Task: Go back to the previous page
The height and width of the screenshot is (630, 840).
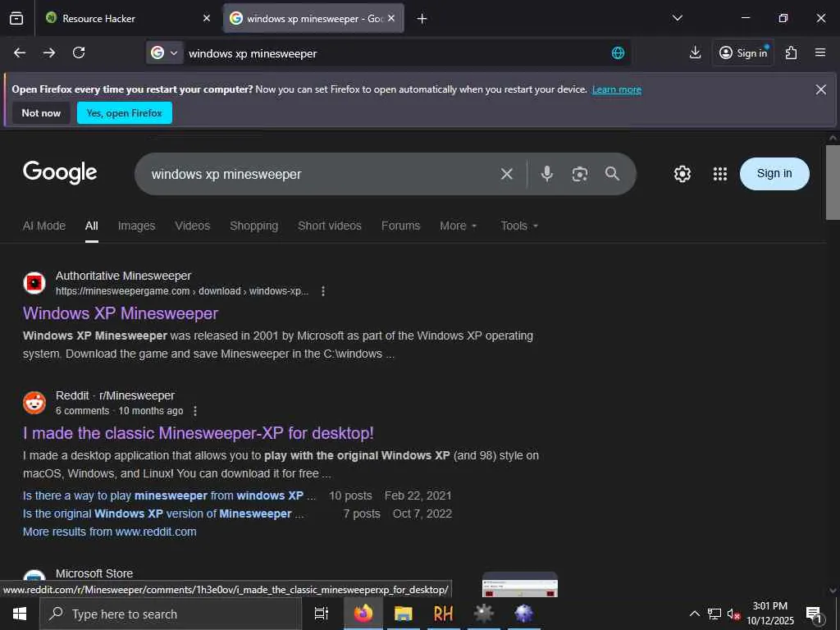Action: (x=20, y=52)
